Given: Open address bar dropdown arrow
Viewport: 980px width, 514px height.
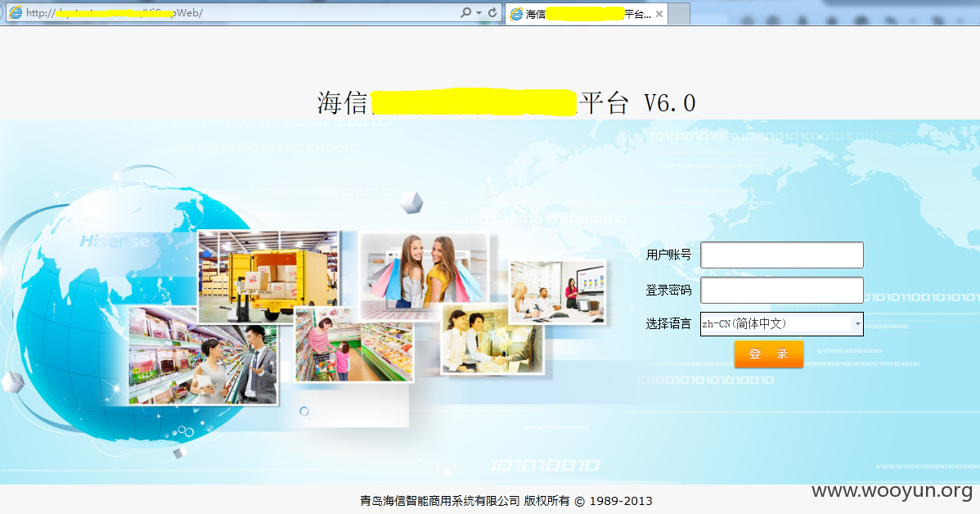Looking at the screenshot, I should pyautogui.click(x=479, y=12).
